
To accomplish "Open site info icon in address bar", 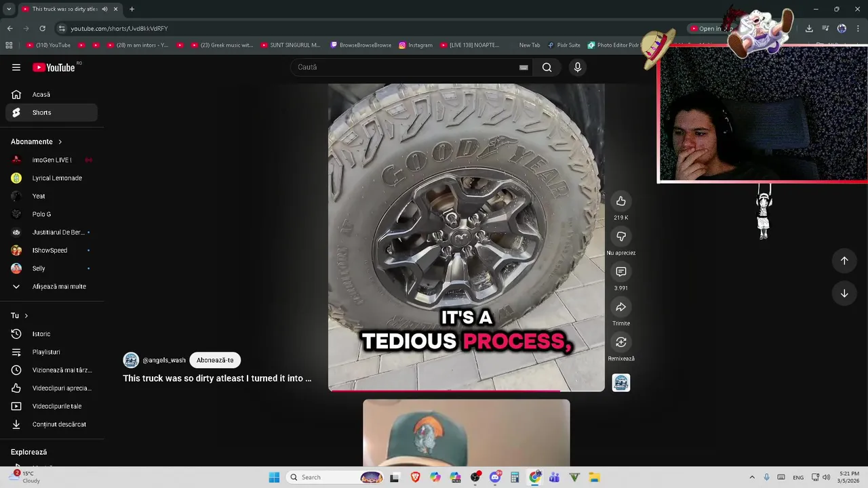I will coord(62,28).
